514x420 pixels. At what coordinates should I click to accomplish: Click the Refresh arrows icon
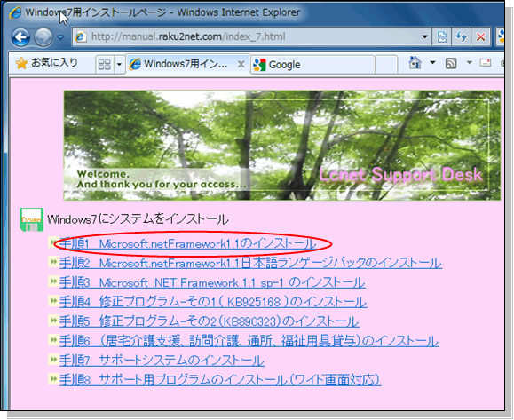(462, 36)
